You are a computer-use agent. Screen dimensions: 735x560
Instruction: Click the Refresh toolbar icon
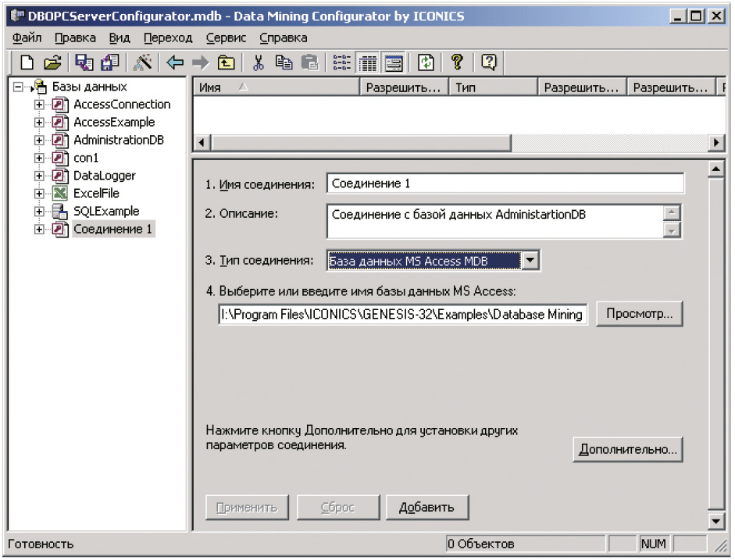tap(426, 62)
